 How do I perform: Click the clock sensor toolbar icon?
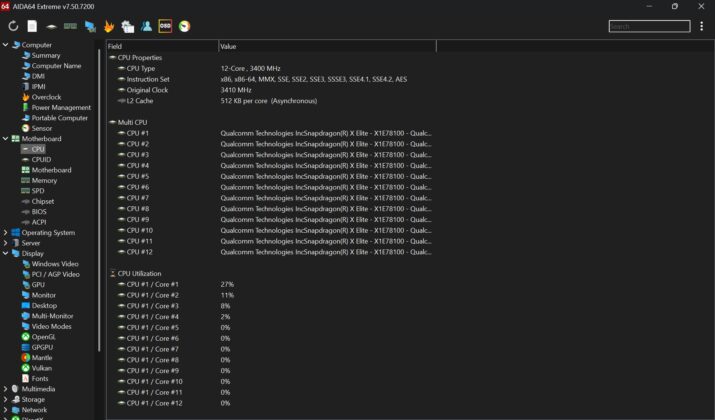(x=184, y=26)
